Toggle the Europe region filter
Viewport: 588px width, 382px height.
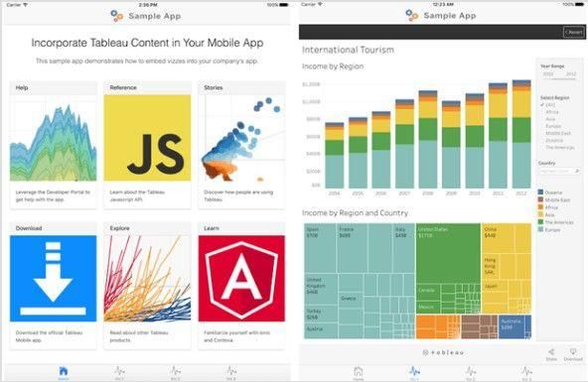click(553, 126)
